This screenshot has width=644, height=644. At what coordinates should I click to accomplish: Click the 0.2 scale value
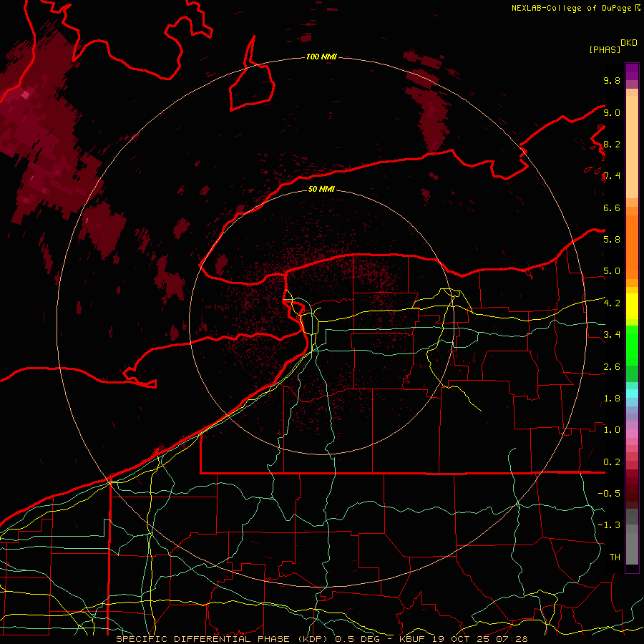point(612,462)
